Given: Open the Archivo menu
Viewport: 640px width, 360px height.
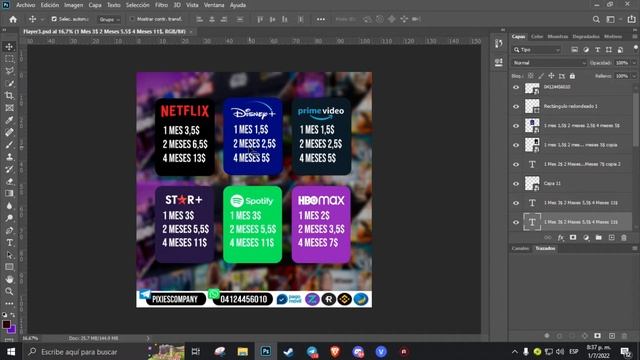Looking at the screenshot, I should click(x=25, y=5).
